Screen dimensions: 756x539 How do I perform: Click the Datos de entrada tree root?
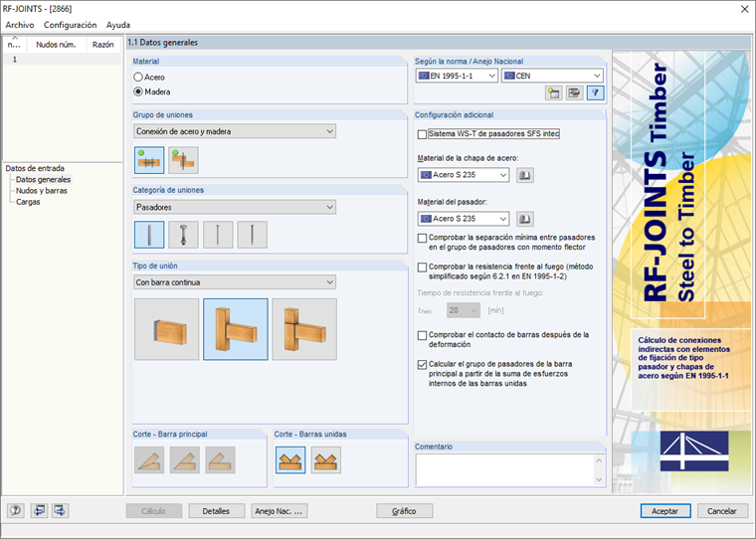(35, 168)
